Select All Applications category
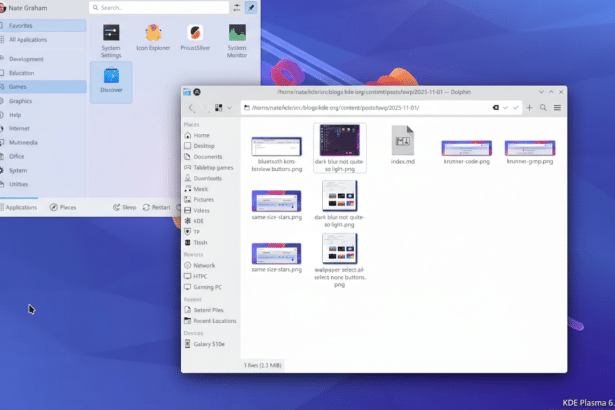This screenshot has width=615, height=410. 42,40
